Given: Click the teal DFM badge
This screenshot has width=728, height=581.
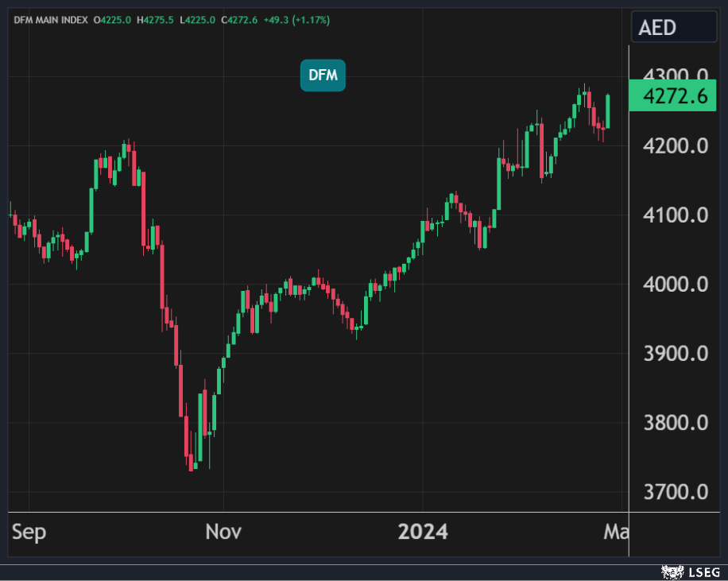Looking at the screenshot, I should tap(323, 76).
